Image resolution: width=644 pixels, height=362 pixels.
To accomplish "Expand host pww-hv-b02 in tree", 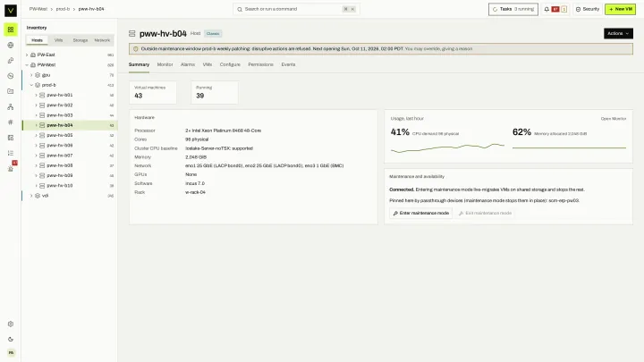I will click(x=36, y=105).
